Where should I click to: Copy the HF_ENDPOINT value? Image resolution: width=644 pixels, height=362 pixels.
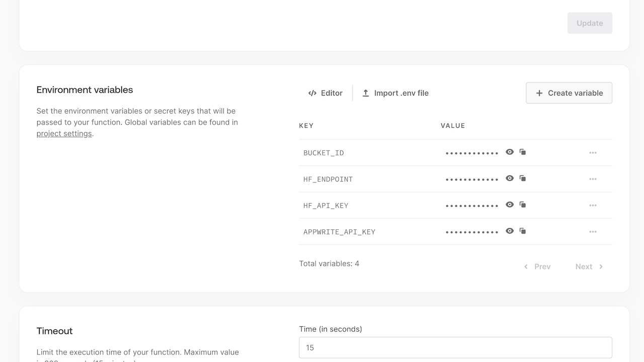(x=523, y=178)
